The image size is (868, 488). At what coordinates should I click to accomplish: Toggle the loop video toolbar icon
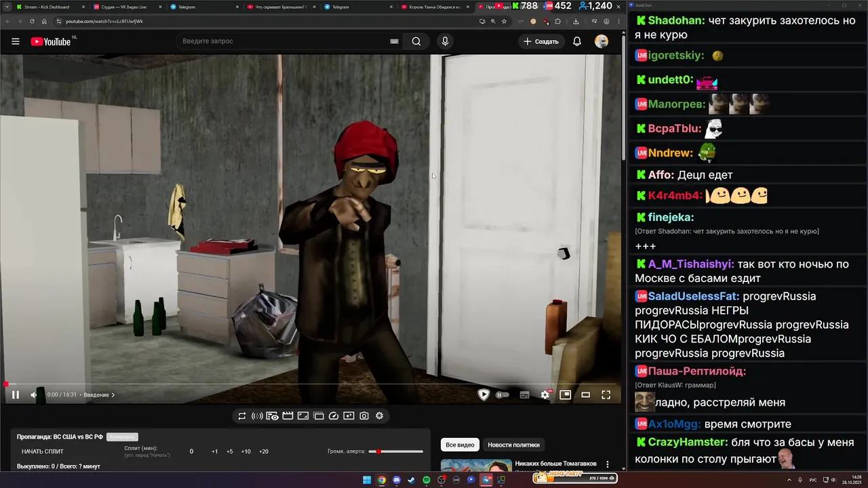click(242, 416)
